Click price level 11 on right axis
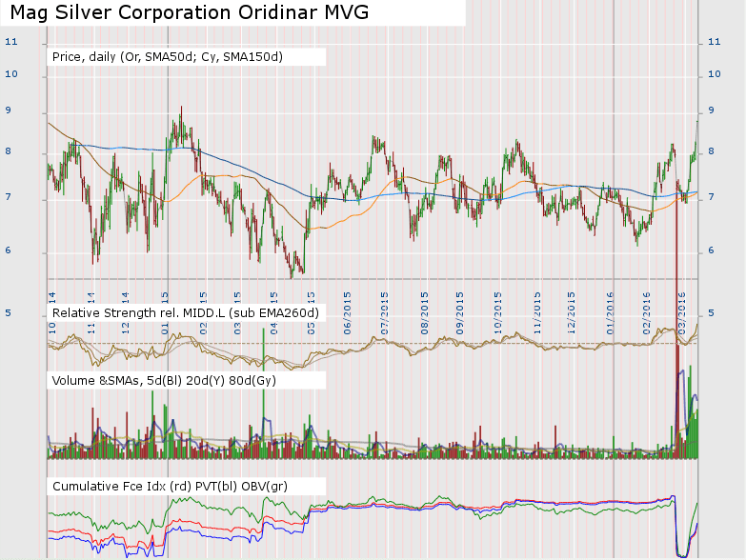Image resolution: width=746 pixels, height=560 pixels. point(715,42)
